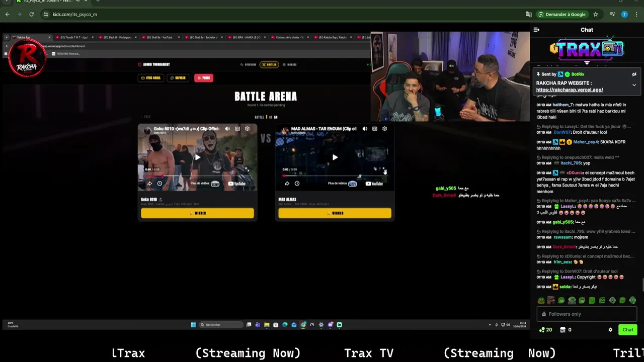The height and width of the screenshot is (362, 644).
Task: Open the Chrome profile avatar
Action: [624, 14]
